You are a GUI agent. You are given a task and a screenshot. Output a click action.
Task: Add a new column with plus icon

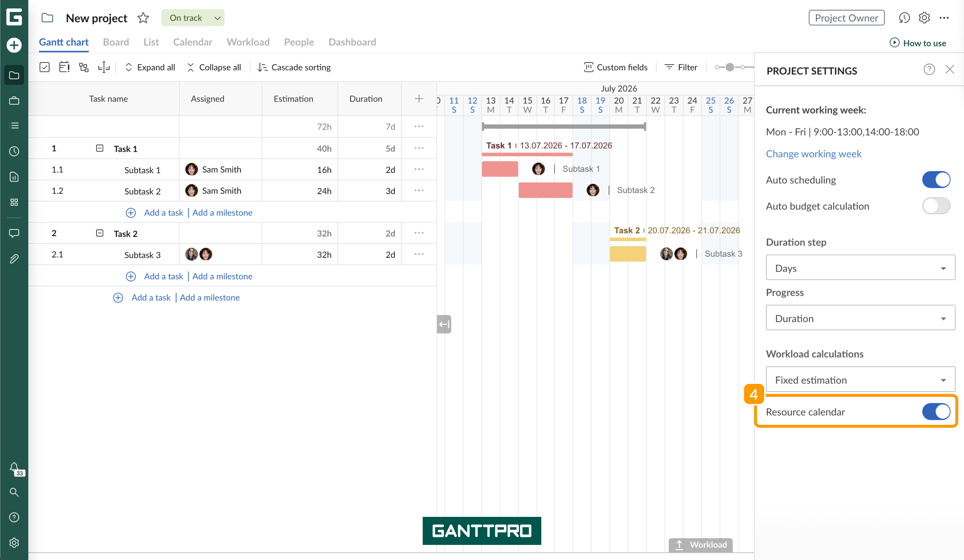pyautogui.click(x=419, y=99)
